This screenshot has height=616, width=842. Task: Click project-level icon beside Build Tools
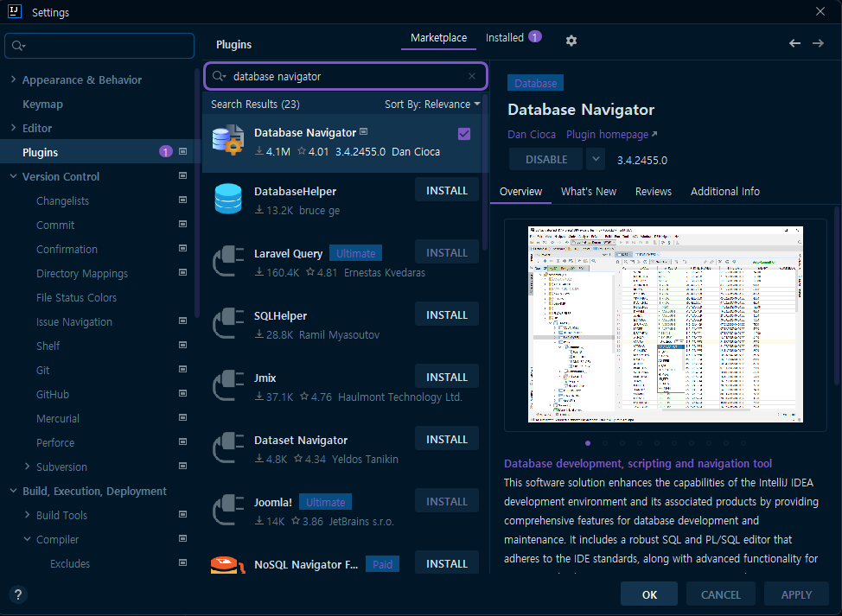coord(182,514)
